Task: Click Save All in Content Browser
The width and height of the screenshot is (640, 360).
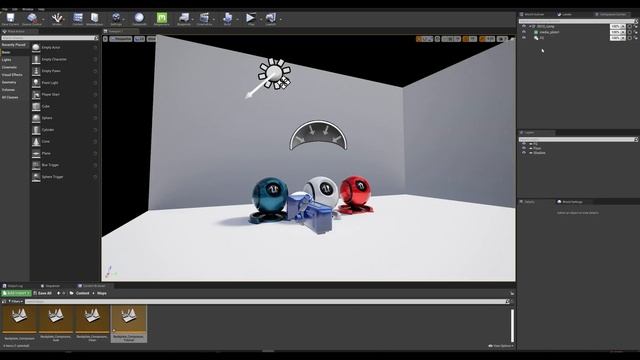Action: tap(42, 293)
